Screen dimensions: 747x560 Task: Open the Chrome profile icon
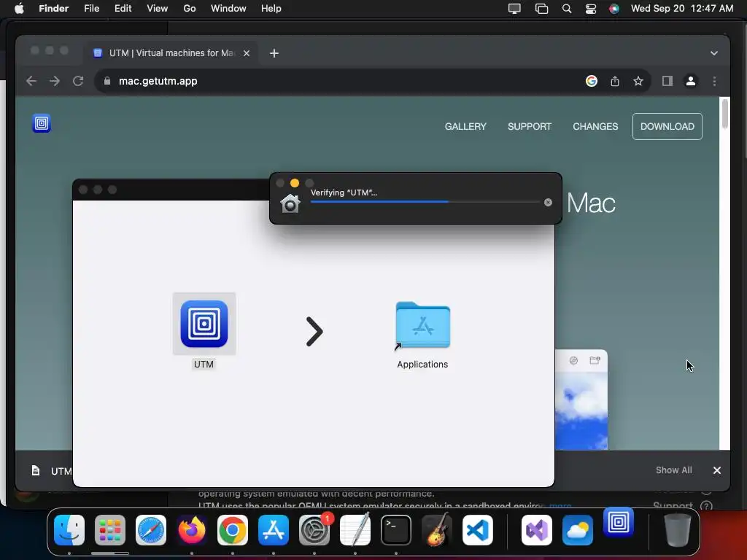tap(690, 81)
